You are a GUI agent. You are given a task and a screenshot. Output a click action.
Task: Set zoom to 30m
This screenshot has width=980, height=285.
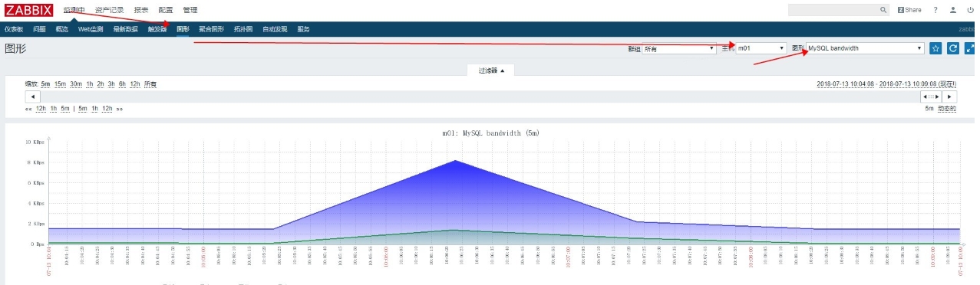click(76, 84)
